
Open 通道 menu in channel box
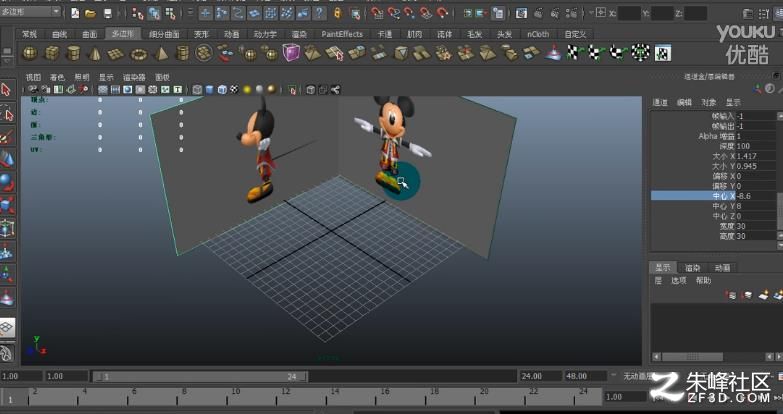coord(660,102)
